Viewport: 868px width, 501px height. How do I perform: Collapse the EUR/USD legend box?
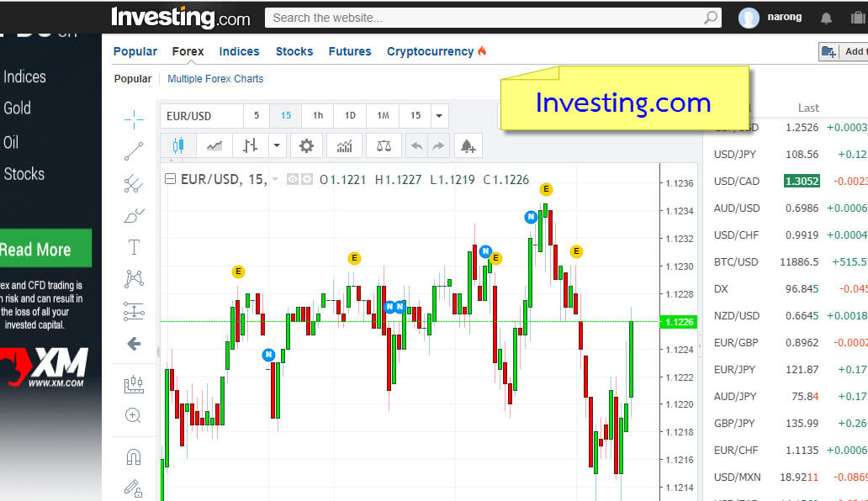171,179
